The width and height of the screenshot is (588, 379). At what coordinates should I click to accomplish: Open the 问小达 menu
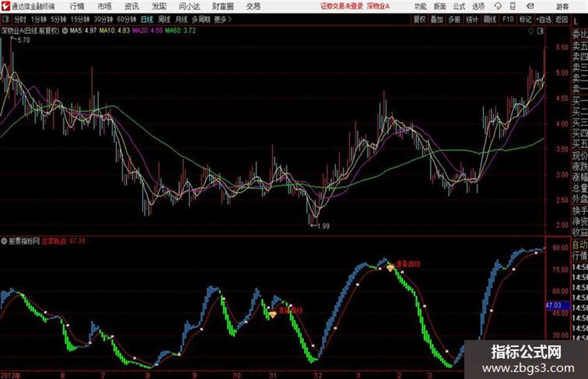click(189, 6)
